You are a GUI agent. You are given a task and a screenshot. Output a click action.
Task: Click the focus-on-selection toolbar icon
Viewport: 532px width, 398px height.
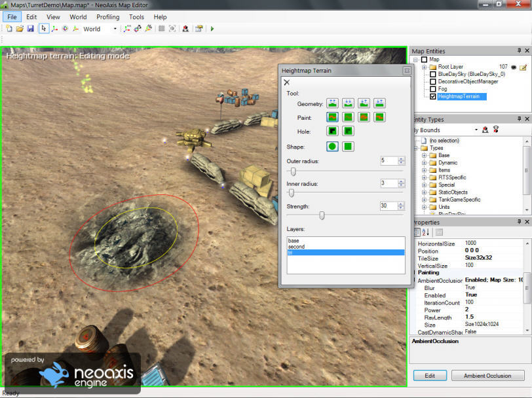click(172, 29)
